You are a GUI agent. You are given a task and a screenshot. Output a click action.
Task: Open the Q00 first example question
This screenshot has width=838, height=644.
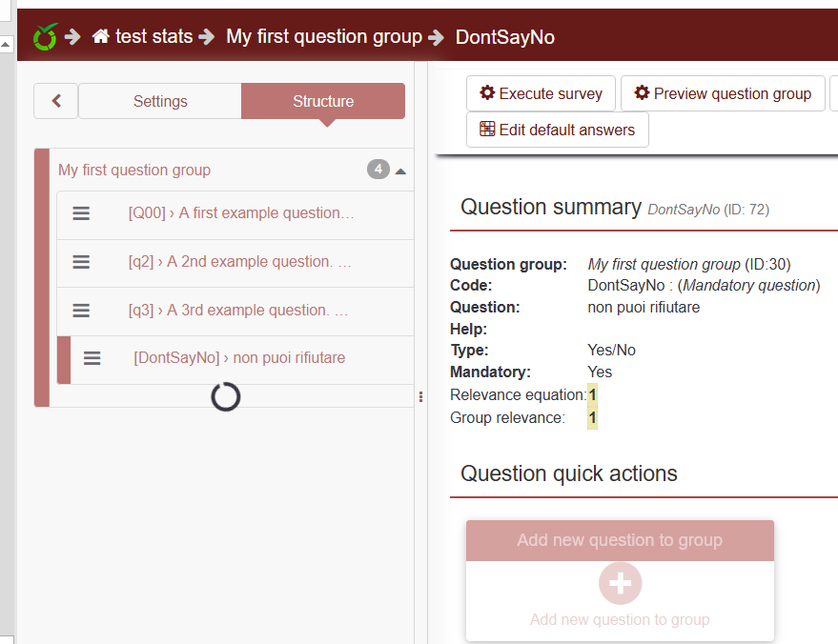(241, 213)
